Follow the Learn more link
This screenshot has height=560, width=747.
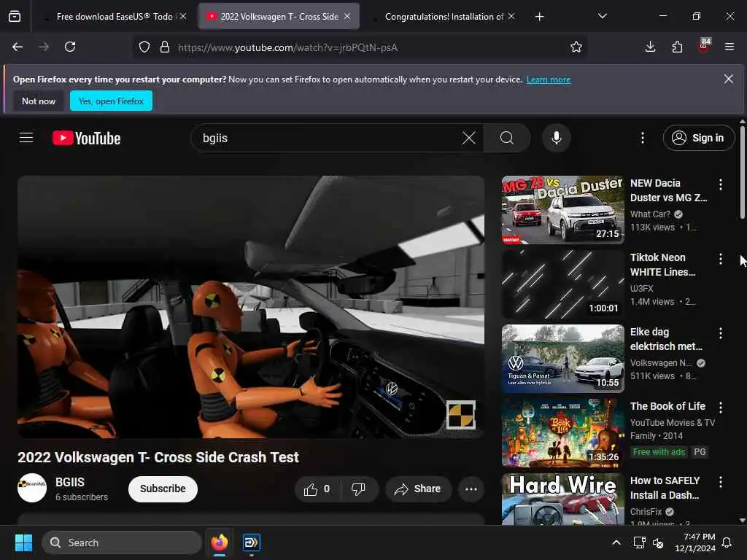[549, 79]
